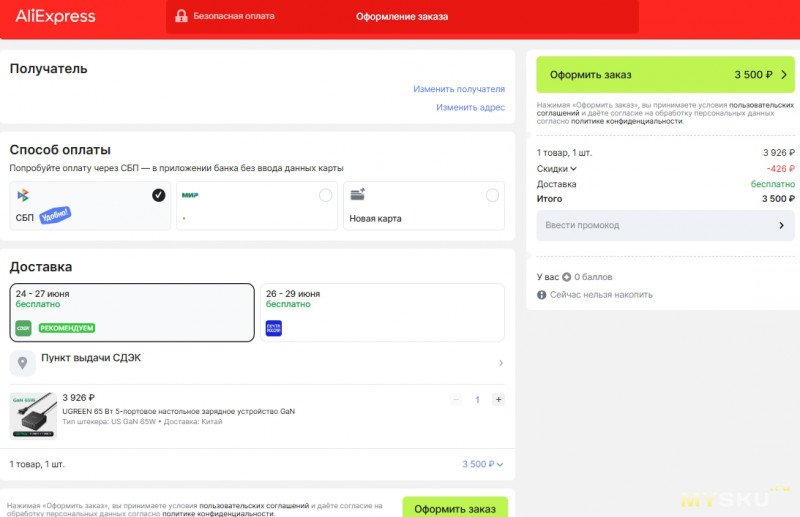Click the Оформление заказа header step
This screenshot has height=517, width=800.
402,17
